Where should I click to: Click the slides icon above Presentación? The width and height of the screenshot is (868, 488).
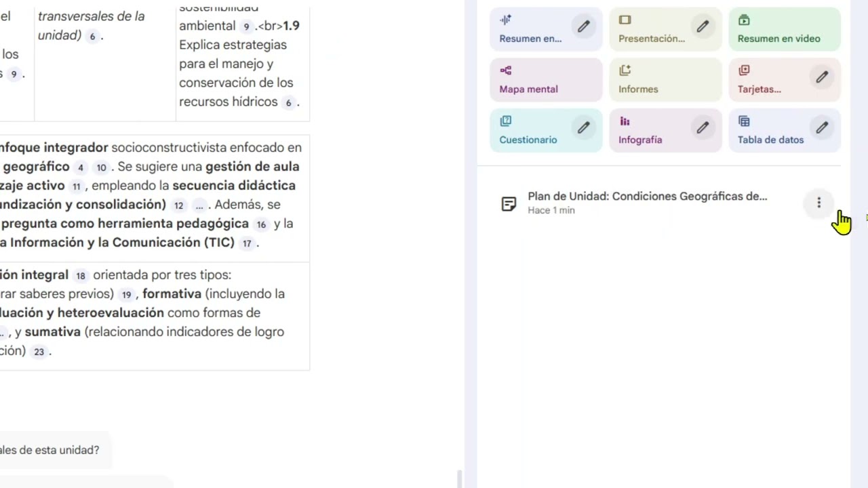tap(625, 20)
